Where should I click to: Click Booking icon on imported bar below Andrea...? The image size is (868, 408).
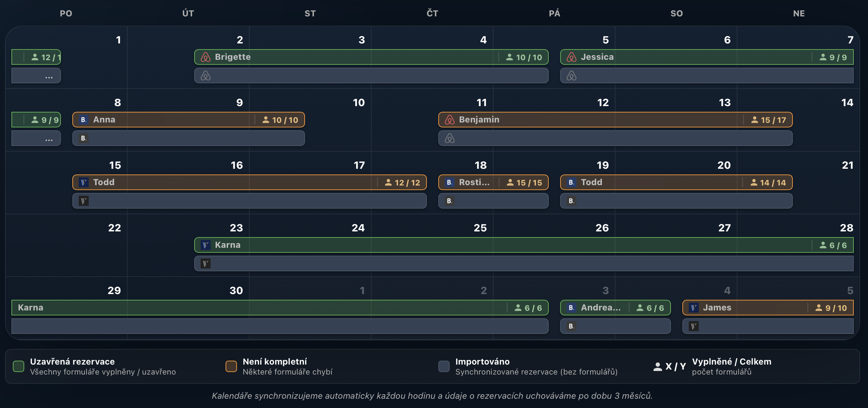[x=571, y=326]
